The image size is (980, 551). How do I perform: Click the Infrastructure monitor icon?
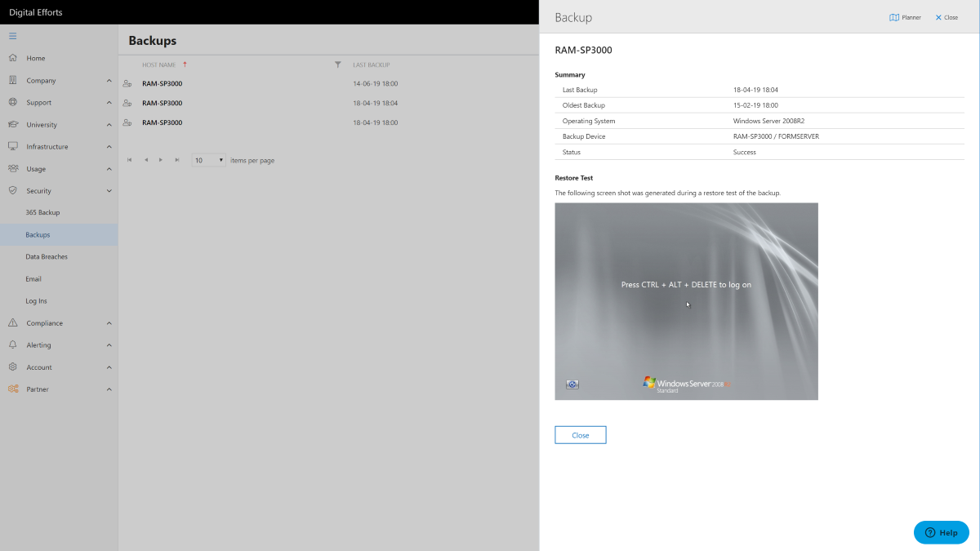tap(13, 146)
